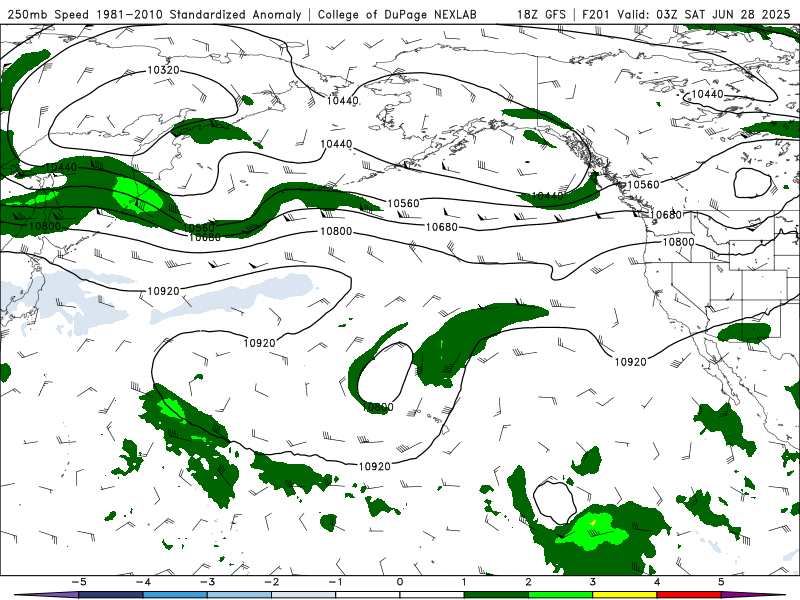Click the '18Z GFS' model run label
This screenshot has width=800, height=600.
point(541,14)
